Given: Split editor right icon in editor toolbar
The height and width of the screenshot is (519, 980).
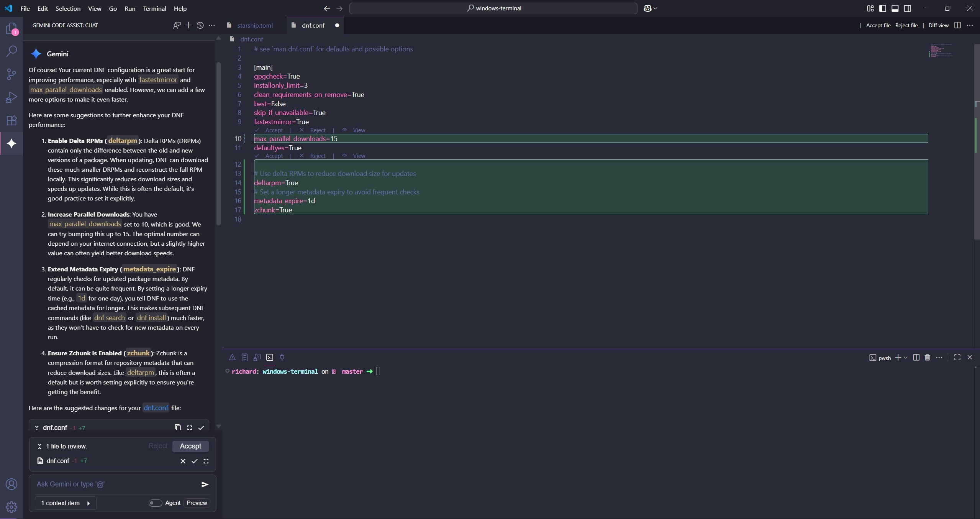Looking at the screenshot, I should [957, 25].
